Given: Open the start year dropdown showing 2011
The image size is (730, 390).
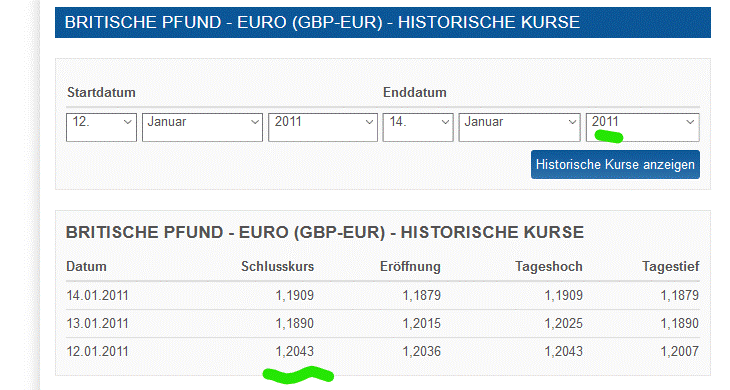Looking at the screenshot, I should click(x=323, y=127).
